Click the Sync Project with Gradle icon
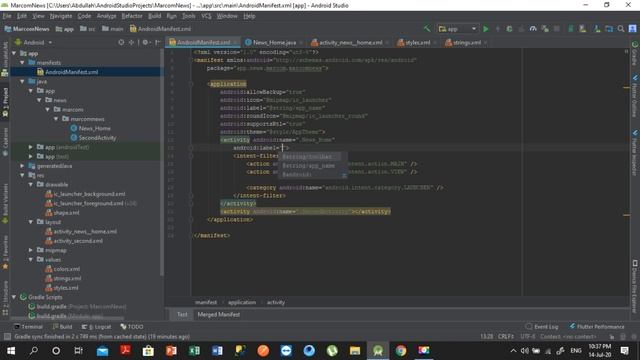Viewport: 640px width, 360px height. pyautogui.click(x=571, y=29)
